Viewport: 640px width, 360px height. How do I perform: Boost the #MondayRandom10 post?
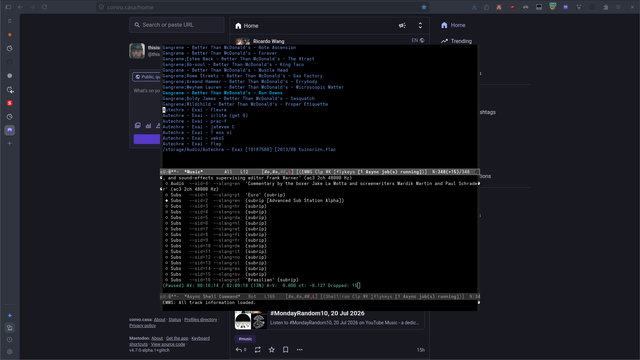(x=258, y=350)
